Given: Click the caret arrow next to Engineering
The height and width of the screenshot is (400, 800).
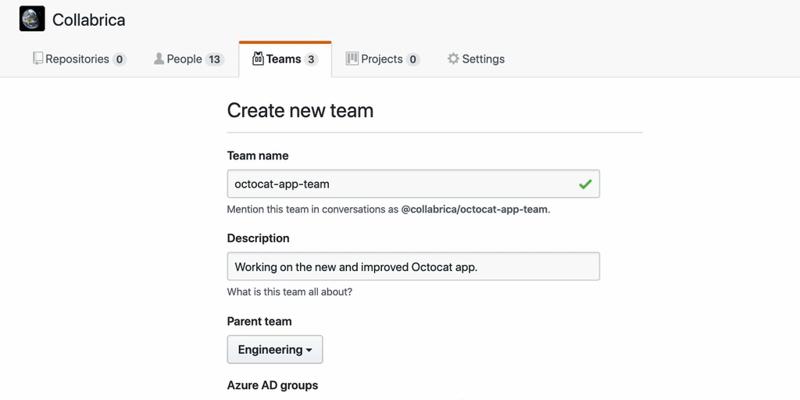Looking at the screenshot, I should [309, 351].
